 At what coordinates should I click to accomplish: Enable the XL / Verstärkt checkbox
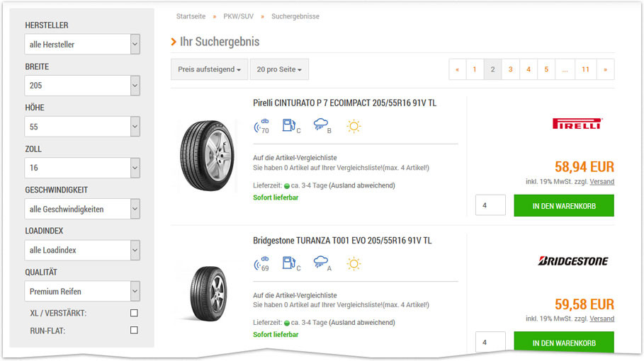(x=134, y=313)
